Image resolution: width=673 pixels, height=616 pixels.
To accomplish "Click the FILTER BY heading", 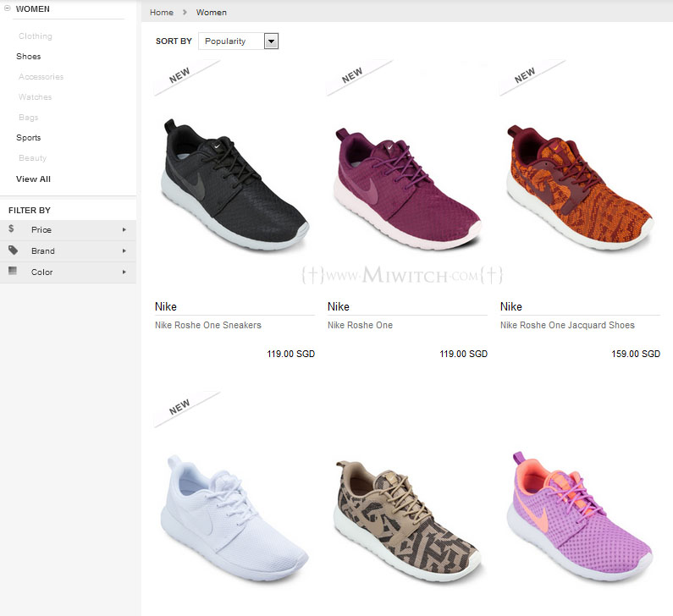I will (30, 210).
